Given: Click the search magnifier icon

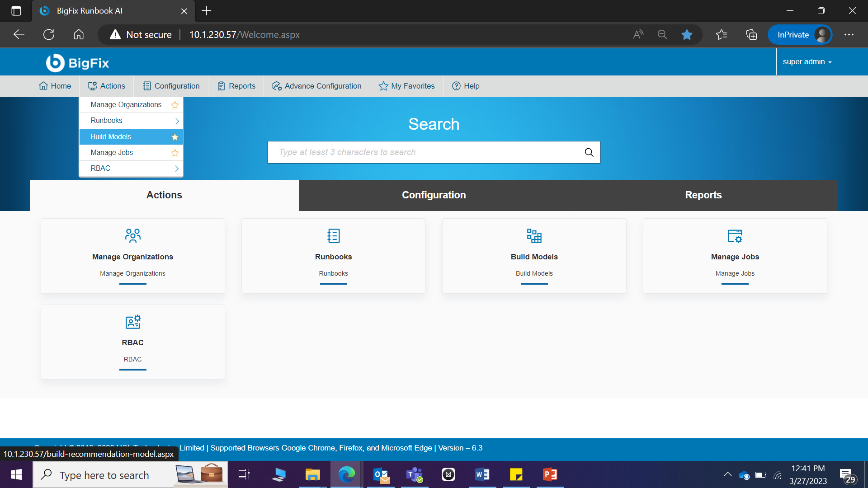Looking at the screenshot, I should click(589, 152).
